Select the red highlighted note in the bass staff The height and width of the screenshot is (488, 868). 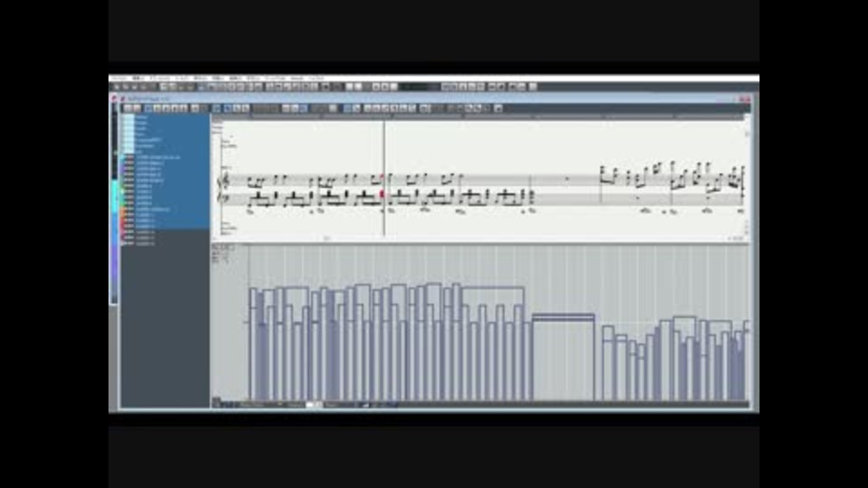382,195
